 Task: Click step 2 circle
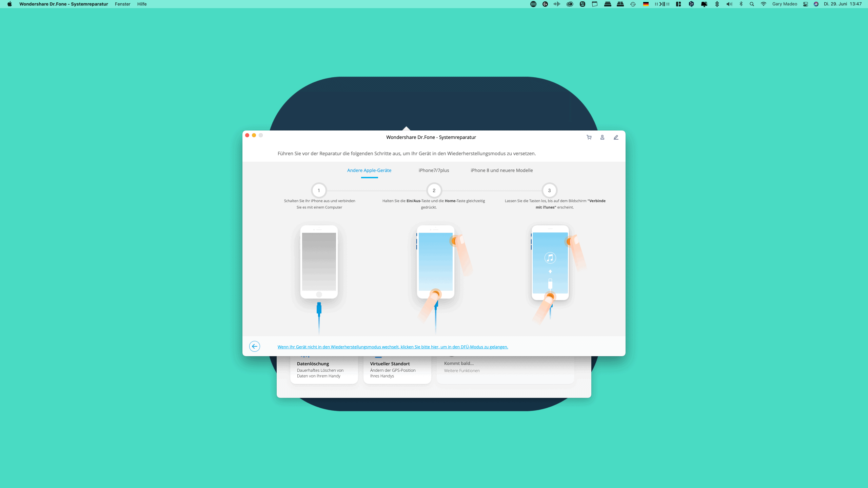[434, 190]
